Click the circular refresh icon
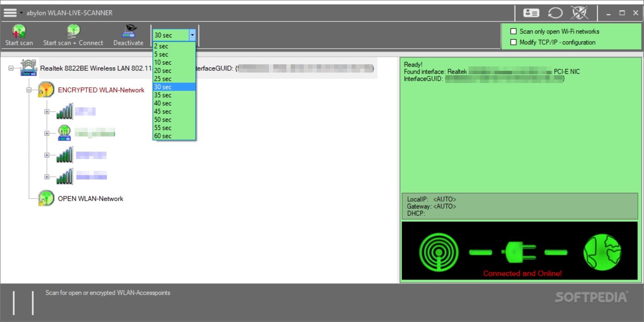 coord(555,13)
